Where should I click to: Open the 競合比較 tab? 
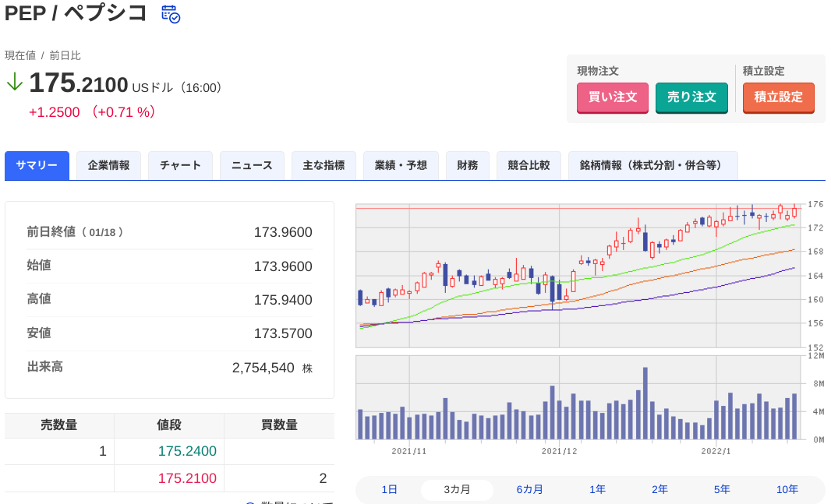click(x=529, y=165)
